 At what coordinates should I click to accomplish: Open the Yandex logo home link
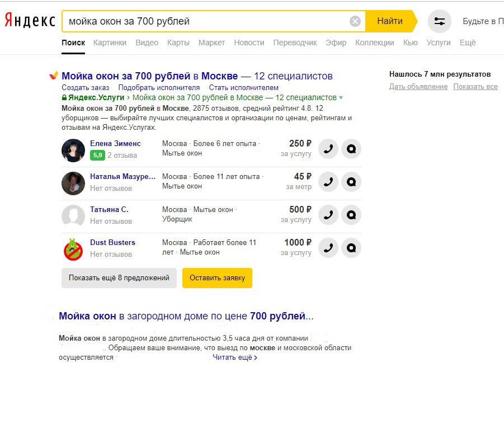tap(30, 20)
